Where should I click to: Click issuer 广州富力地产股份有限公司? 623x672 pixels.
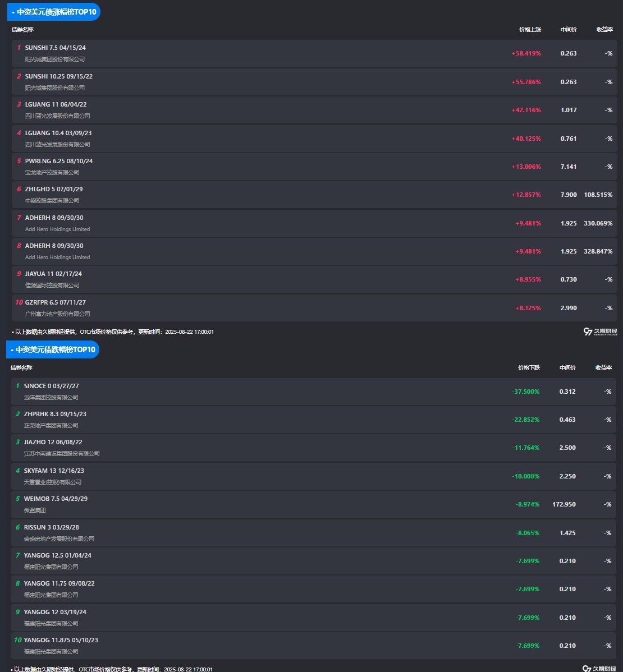tap(57, 314)
